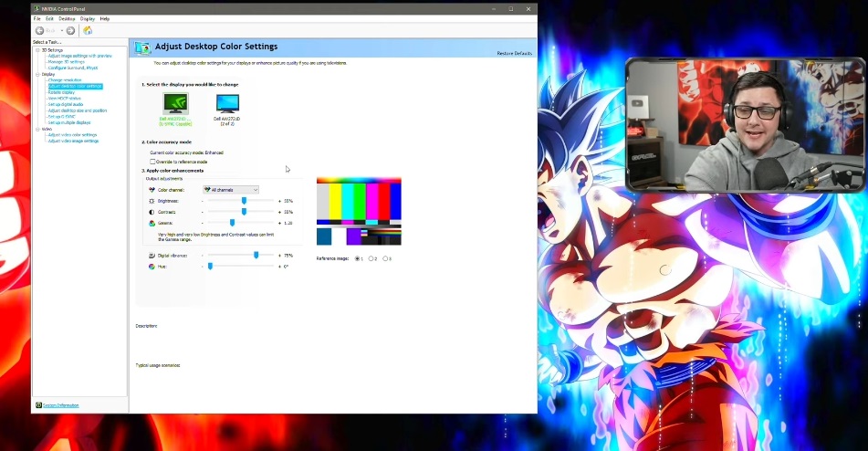Click the Contrast half-circle icon

(152, 212)
